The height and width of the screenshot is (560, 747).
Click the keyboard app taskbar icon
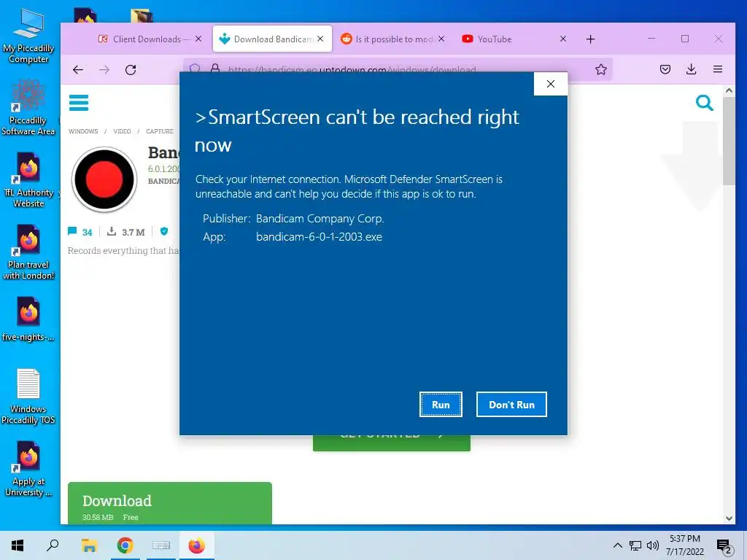click(x=161, y=545)
